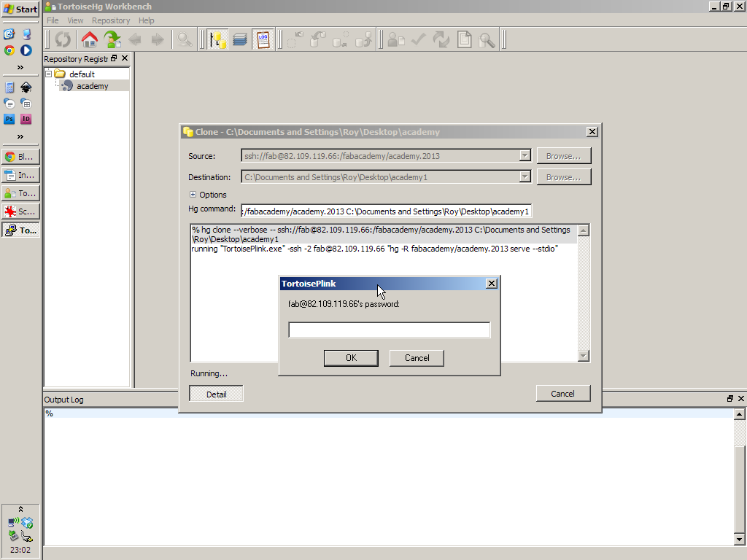Open the calculator quick launch icon
This screenshot has height=560, width=747.
(9, 87)
